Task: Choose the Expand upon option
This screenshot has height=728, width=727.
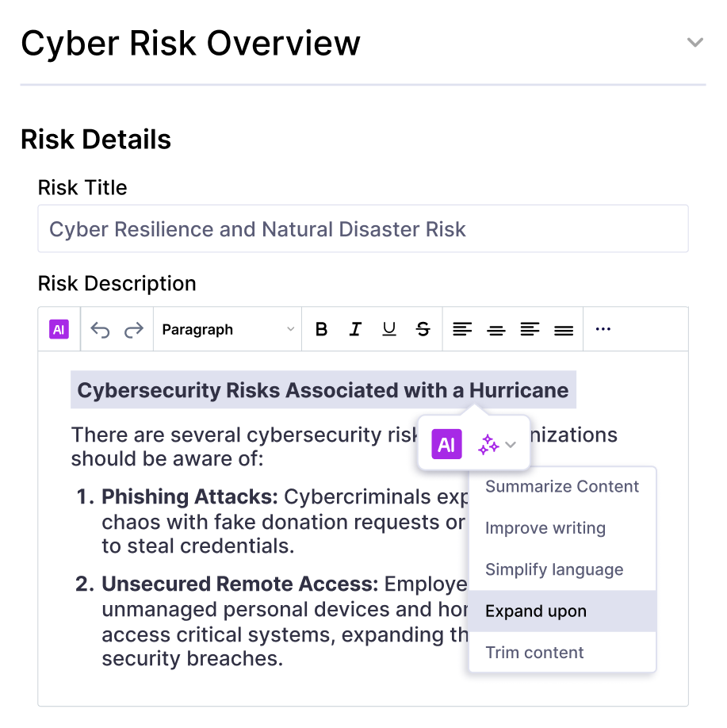Action: [562, 611]
